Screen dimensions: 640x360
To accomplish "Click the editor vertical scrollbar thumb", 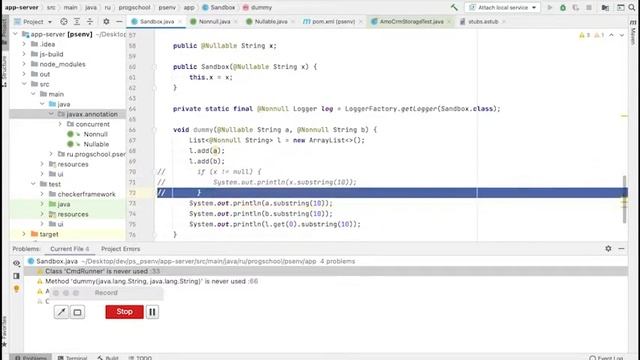I will 624,199.
